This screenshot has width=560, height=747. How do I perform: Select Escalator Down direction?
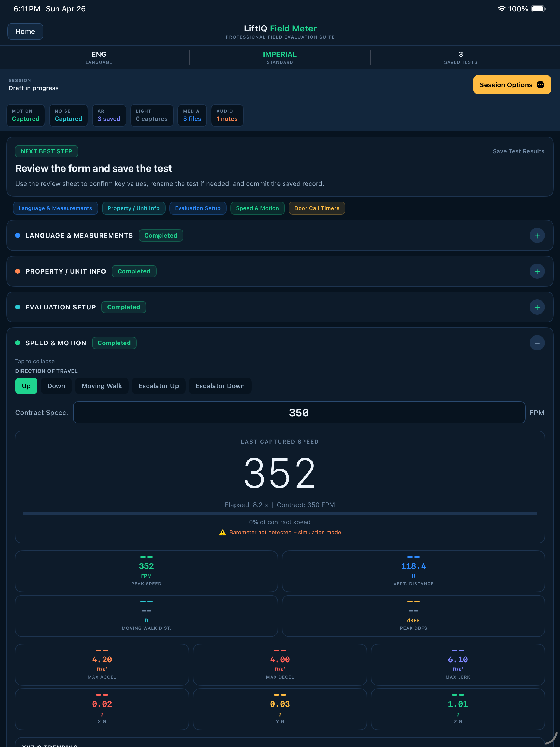point(220,386)
